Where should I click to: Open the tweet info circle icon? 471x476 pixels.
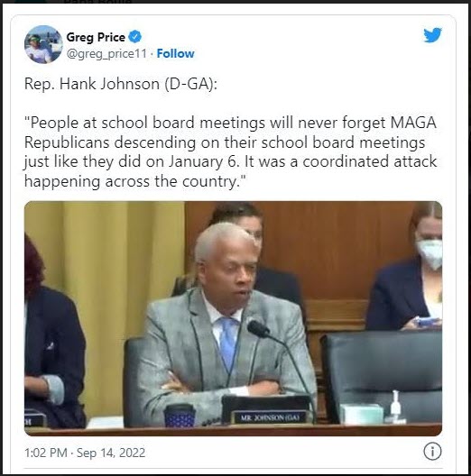click(x=432, y=451)
